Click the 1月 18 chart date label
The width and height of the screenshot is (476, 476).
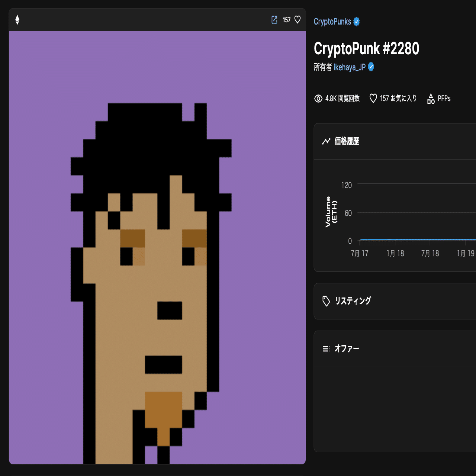(395, 254)
